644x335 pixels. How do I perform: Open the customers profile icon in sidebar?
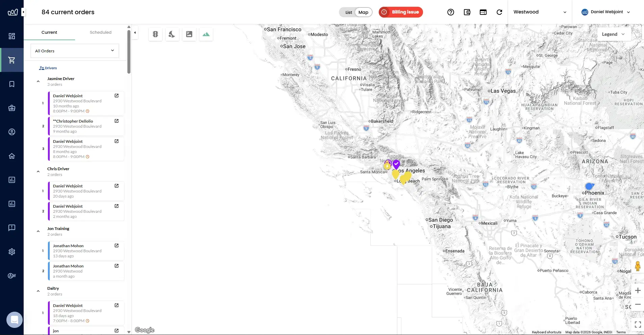(12, 132)
